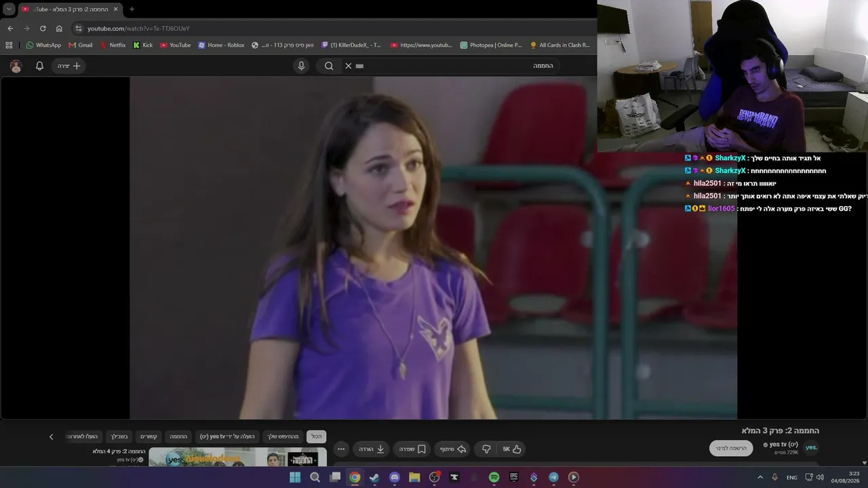Open YouTube notifications bell
This screenshot has height=488, width=868.
click(39, 66)
